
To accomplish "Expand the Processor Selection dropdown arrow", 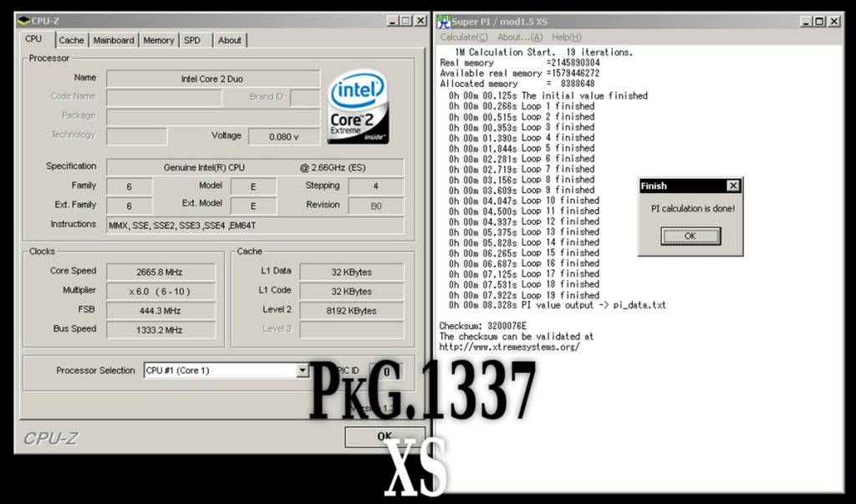I will tap(302, 371).
